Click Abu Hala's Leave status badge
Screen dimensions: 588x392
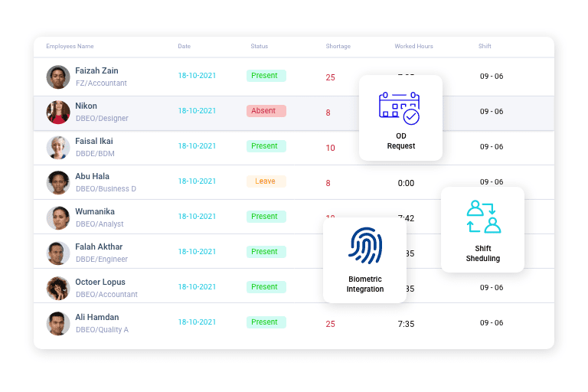266,181
